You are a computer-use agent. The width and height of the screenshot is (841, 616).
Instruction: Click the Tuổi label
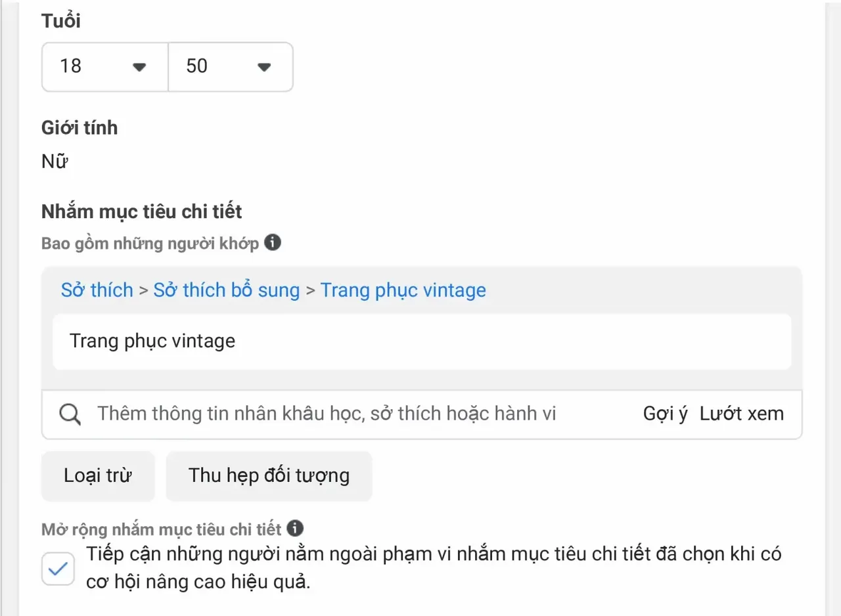(x=61, y=21)
